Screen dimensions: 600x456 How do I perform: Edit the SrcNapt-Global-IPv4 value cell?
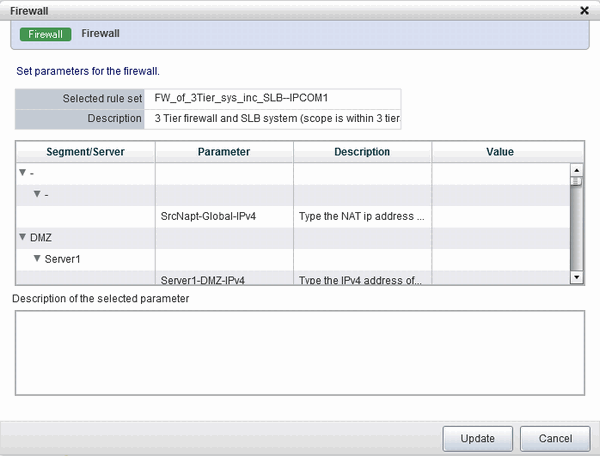click(501, 217)
